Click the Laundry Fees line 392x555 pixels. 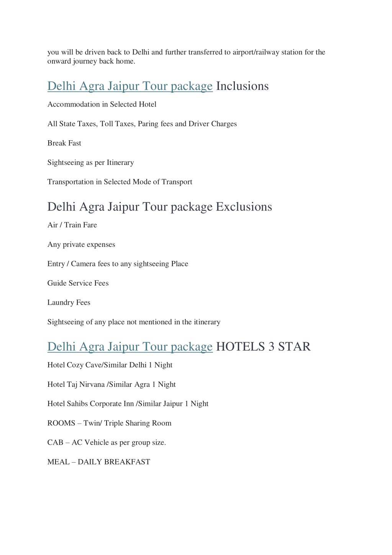69,302
